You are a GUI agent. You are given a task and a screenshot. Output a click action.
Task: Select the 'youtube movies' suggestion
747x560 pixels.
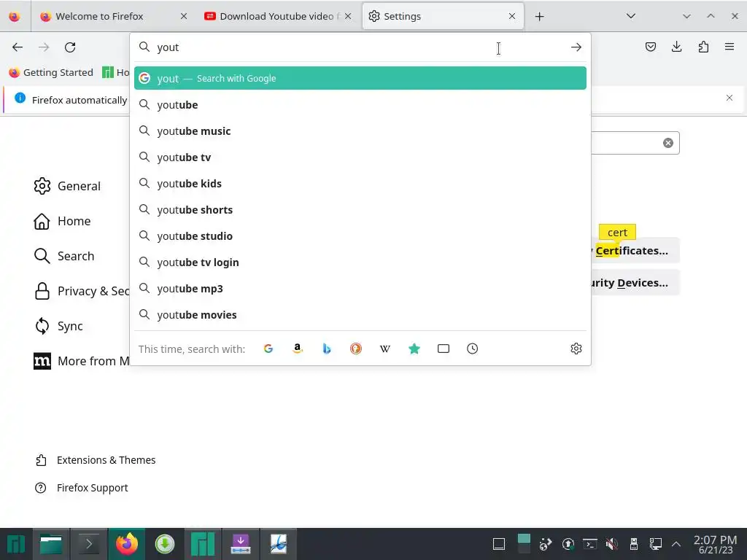360,315
